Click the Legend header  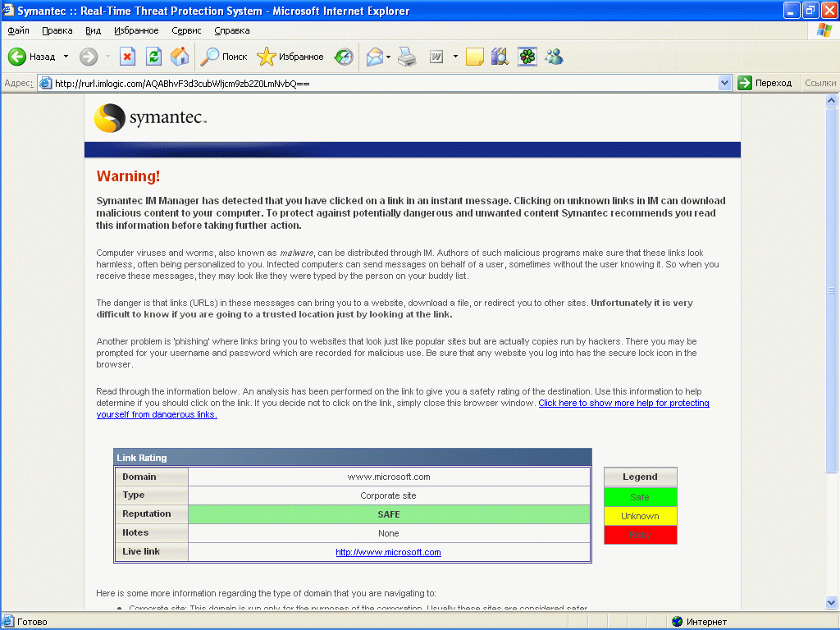tap(640, 477)
